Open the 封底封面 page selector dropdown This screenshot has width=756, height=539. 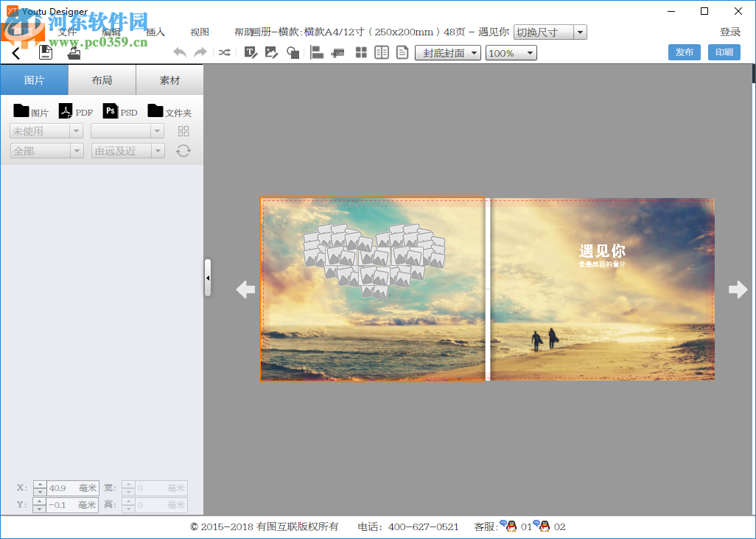(x=447, y=52)
